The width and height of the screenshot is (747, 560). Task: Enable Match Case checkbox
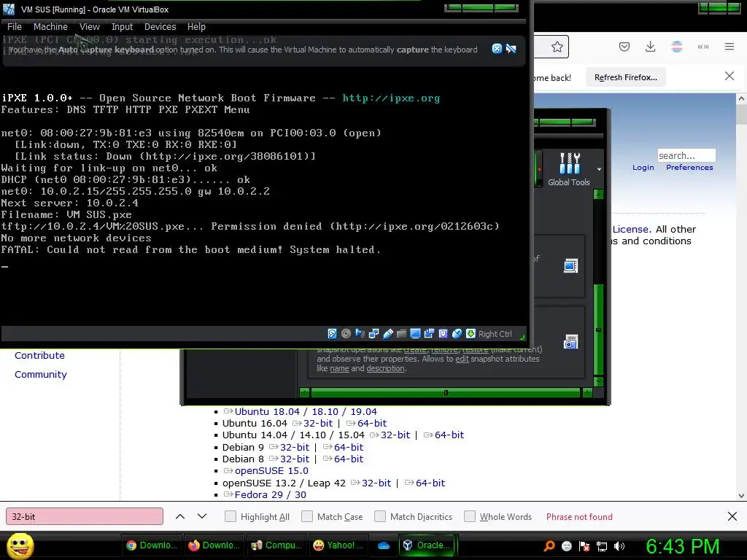[x=307, y=517]
